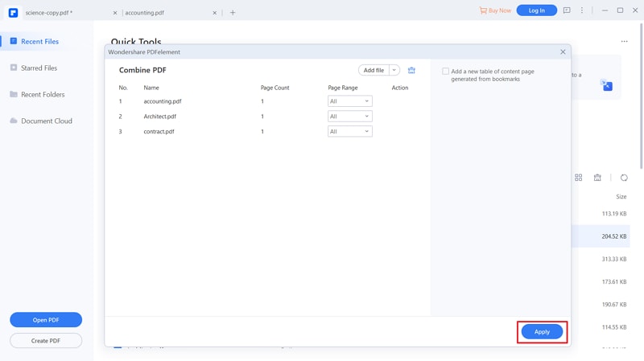Click the Open PDF button
The width and height of the screenshot is (644, 361).
point(46,320)
